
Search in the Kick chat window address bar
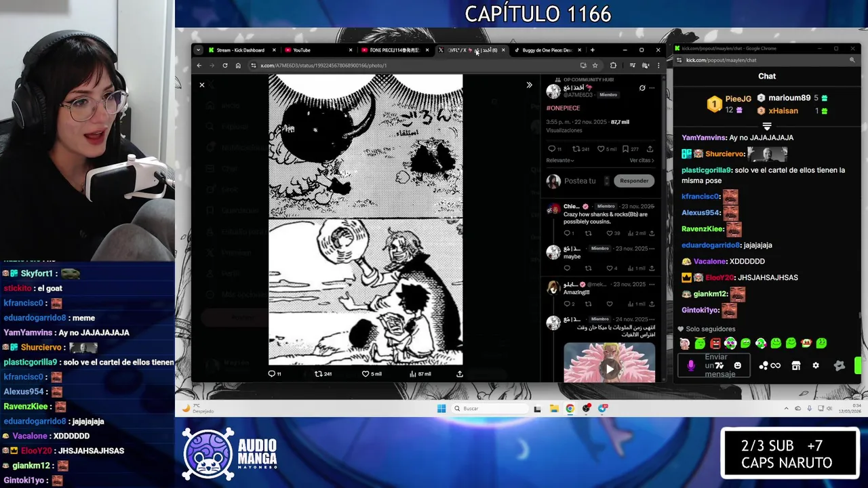[766, 60]
